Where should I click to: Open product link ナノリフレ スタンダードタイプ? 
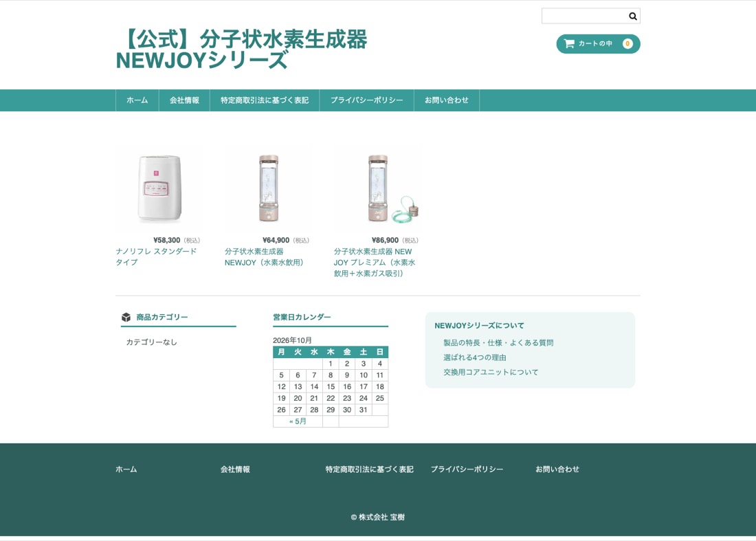(156, 256)
